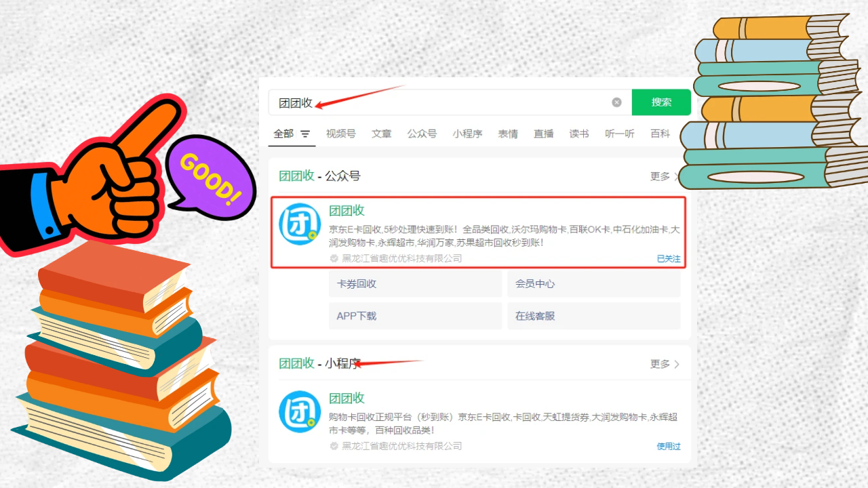
Task: Switch to the 听一听 tab
Action: coord(620,134)
